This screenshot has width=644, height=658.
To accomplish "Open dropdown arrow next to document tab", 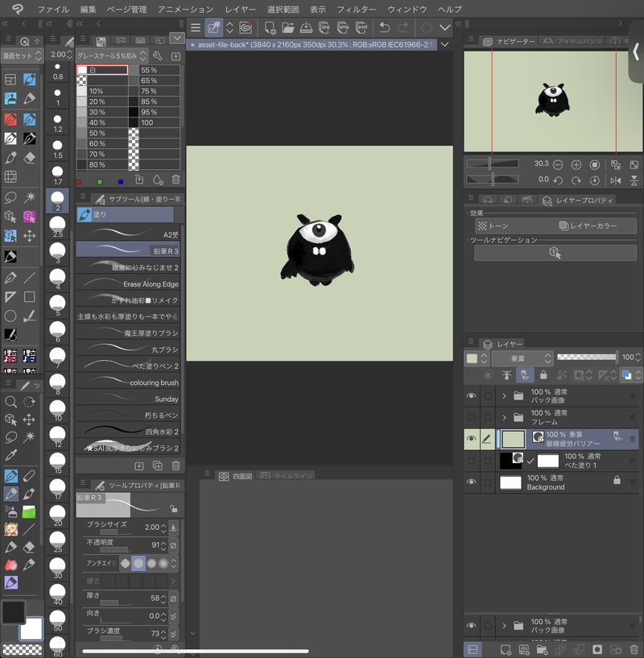I will [x=444, y=44].
